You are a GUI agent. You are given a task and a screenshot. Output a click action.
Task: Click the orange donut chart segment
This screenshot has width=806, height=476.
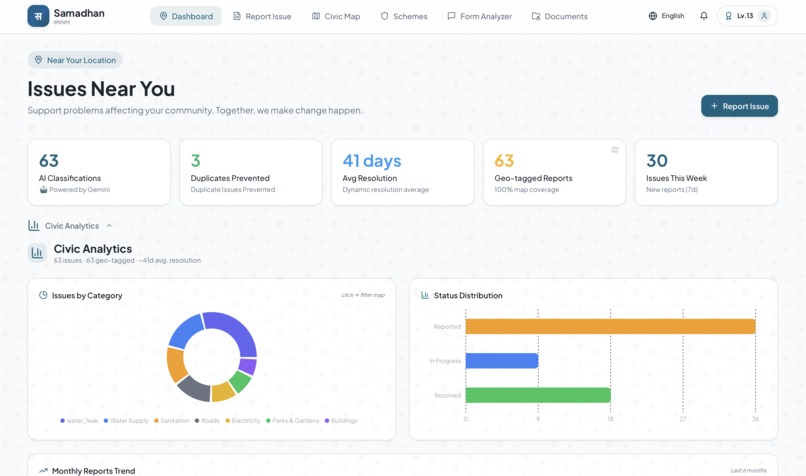tap(175, 365)
